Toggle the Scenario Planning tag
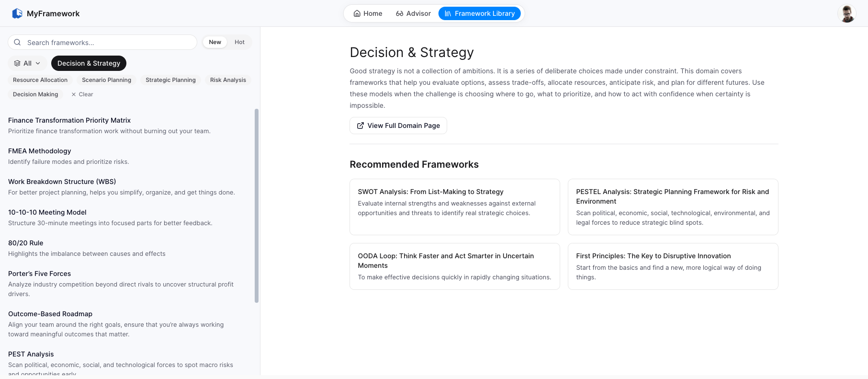 [x=106, y=80]
